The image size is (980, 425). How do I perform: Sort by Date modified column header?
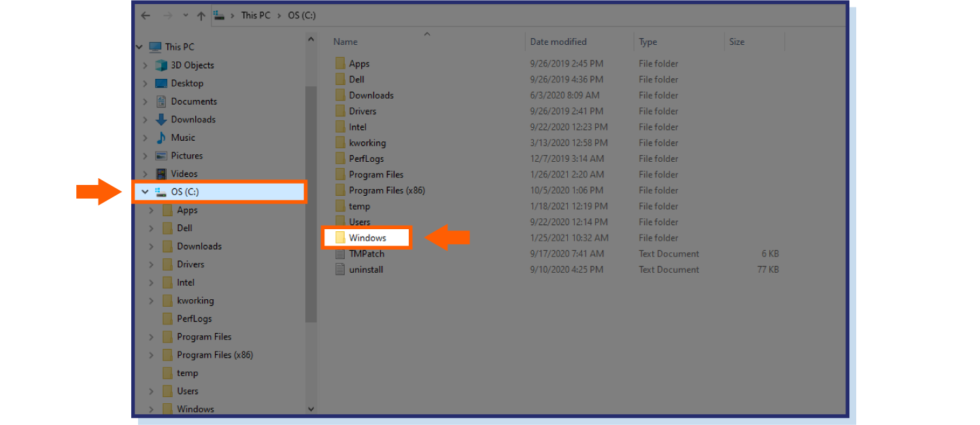tap(558, 41)
